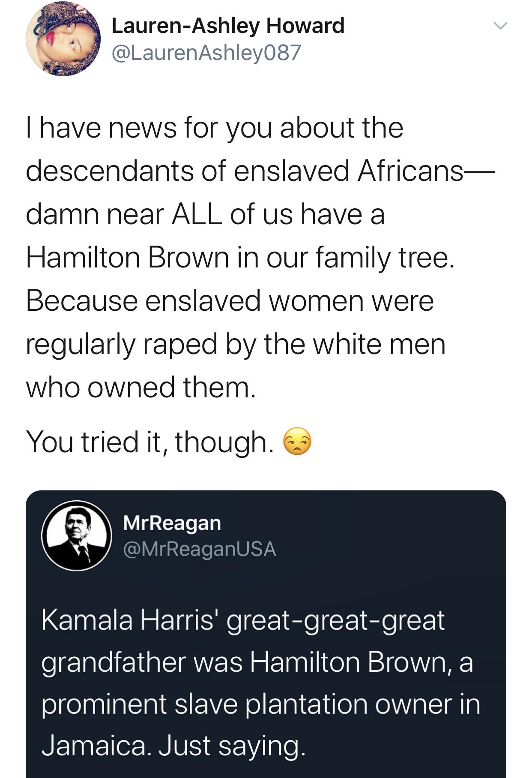
Task: Visit the @LaurenAshley087 handle
Action: point(206,53)
